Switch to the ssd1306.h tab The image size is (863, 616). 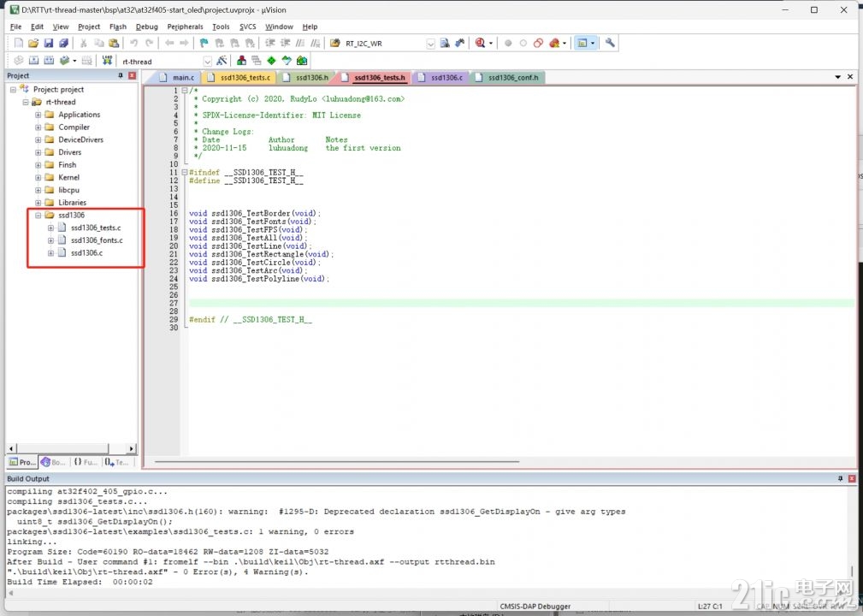(x=306, y=78)
